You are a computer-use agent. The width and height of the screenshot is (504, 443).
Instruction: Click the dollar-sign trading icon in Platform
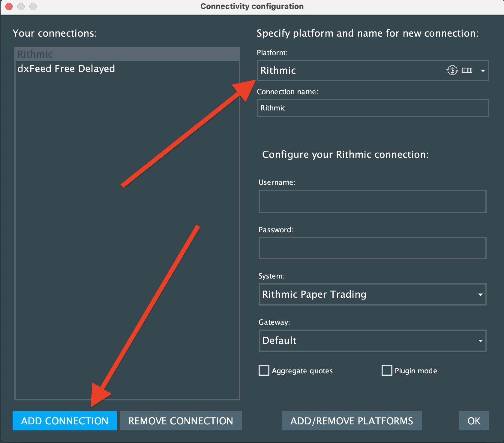coord(452,70)
